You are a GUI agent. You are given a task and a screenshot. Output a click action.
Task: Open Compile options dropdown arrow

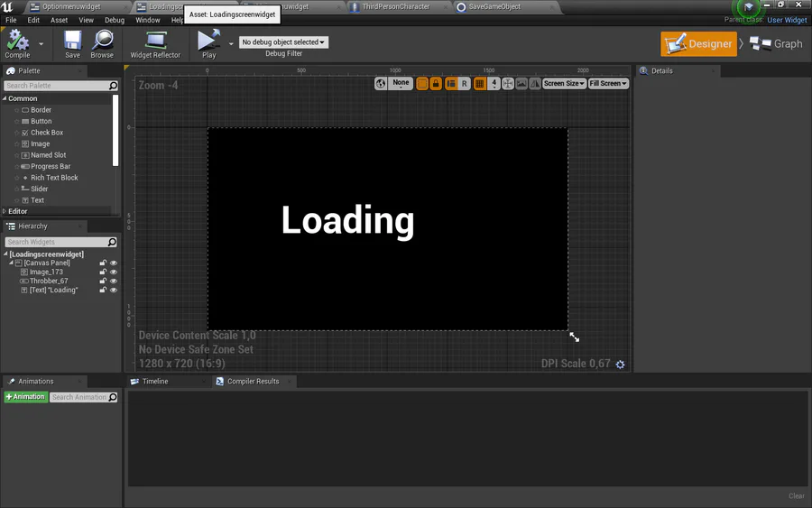(x=41, y=44)
